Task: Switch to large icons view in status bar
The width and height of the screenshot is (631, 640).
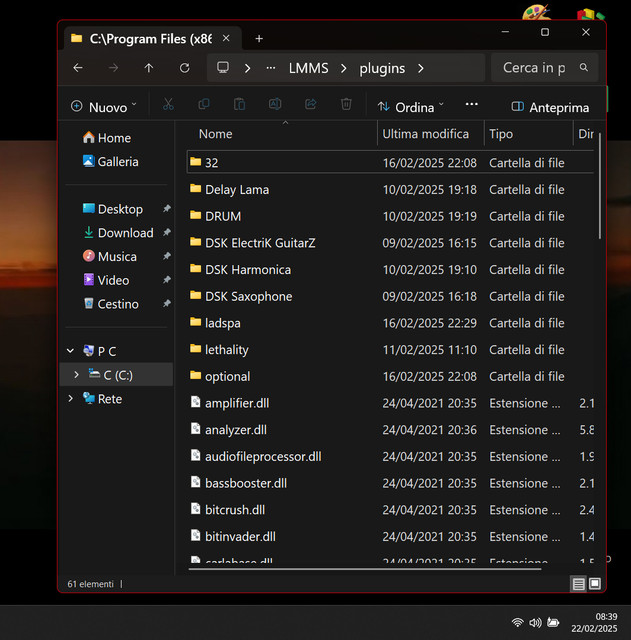Action: click(595, 584)
